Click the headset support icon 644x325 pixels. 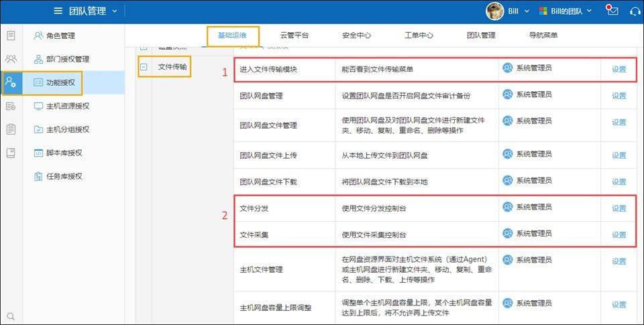(x=635, y=11)
